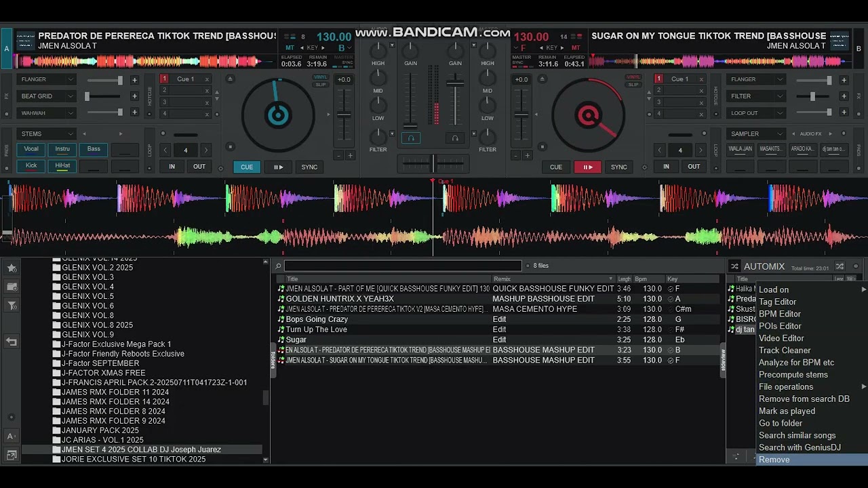Toggle the Bass stem pad

click(94, 150)
